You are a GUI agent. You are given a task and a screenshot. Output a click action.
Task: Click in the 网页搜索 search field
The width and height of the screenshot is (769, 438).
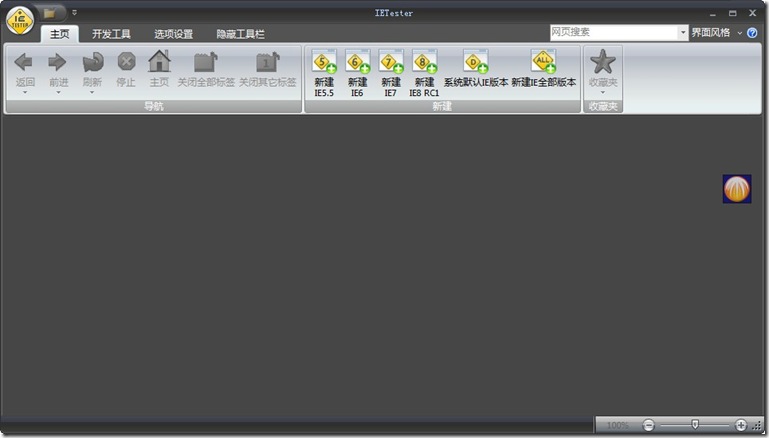coord(614,32)
